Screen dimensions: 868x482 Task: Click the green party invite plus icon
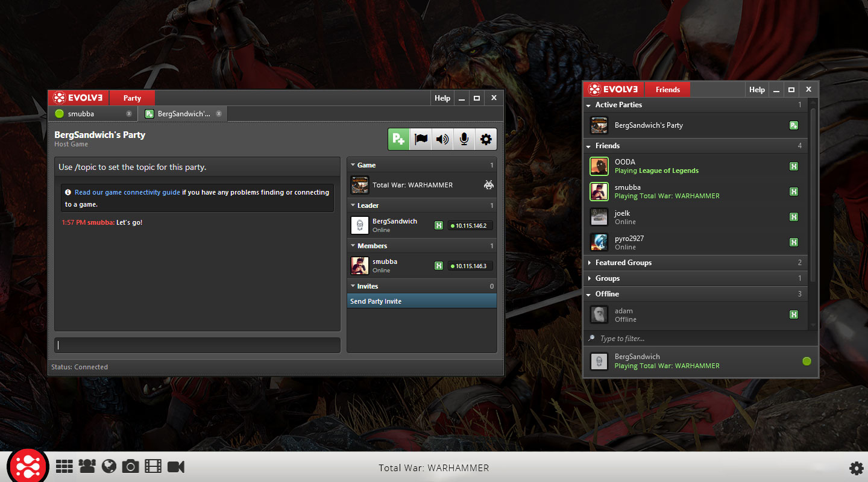[x=398, y=139]
